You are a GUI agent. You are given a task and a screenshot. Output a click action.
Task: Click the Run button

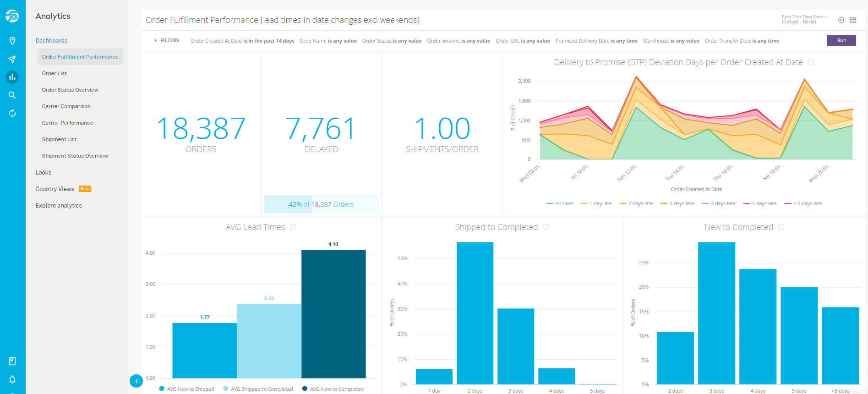click(x=841, y=40)
